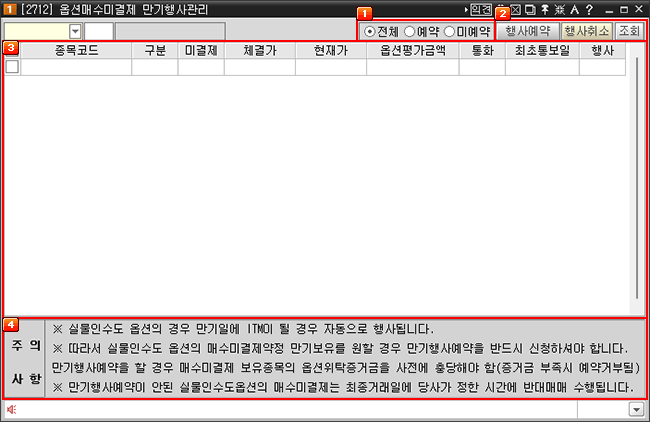This screenshot has height=422, width=650.
Task: Click the 의견 opinion icon in title bar
Action: [481, 9]
